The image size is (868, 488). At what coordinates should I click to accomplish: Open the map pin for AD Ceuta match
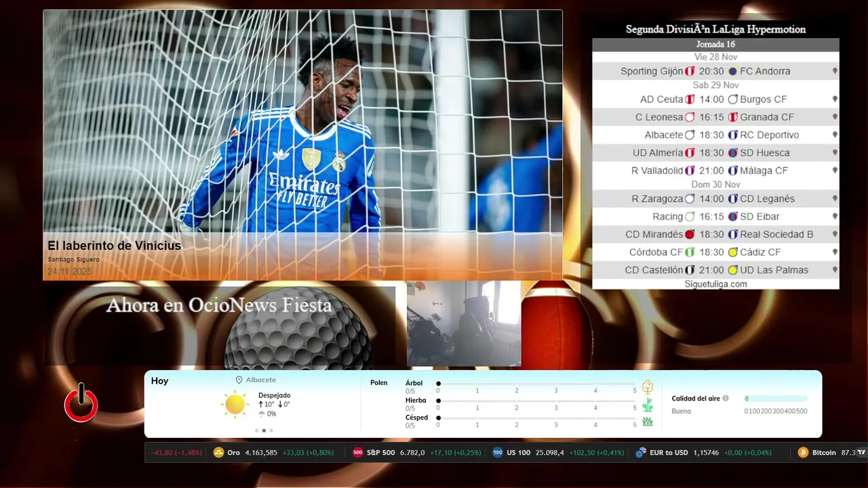point(835,99)
